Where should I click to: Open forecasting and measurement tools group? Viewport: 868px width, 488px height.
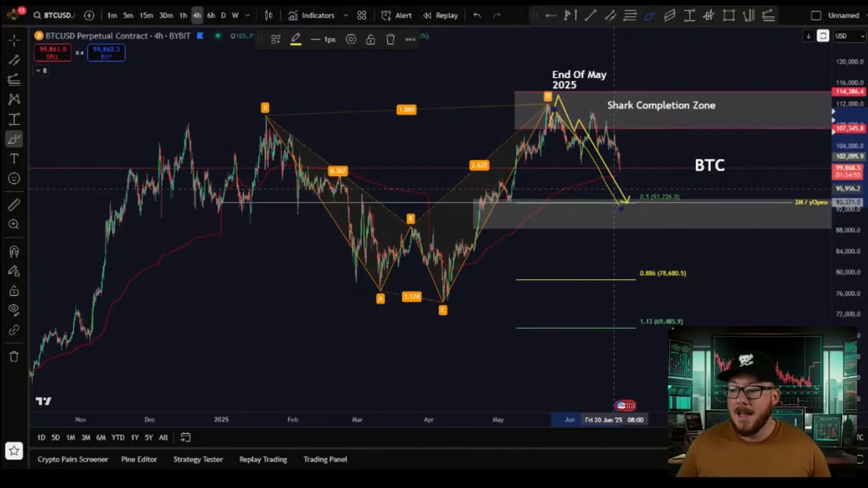pos(14,119)
